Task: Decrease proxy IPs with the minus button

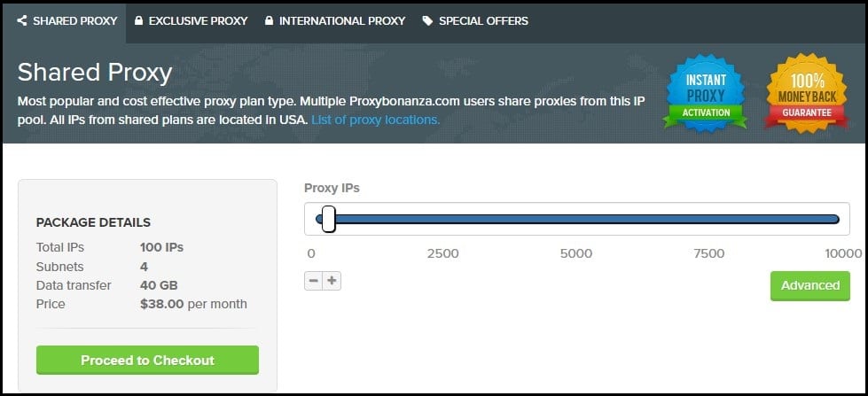Action: [313, 281]
